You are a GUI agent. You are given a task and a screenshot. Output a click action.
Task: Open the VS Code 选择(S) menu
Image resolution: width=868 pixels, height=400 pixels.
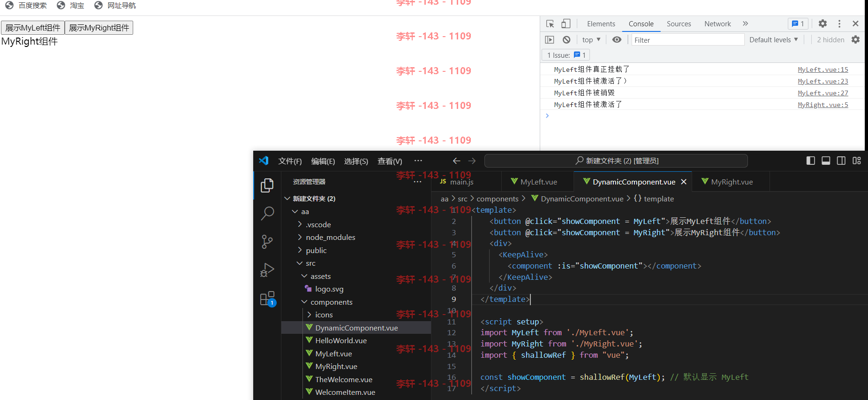pyautogui.click(x=356, y=161)
